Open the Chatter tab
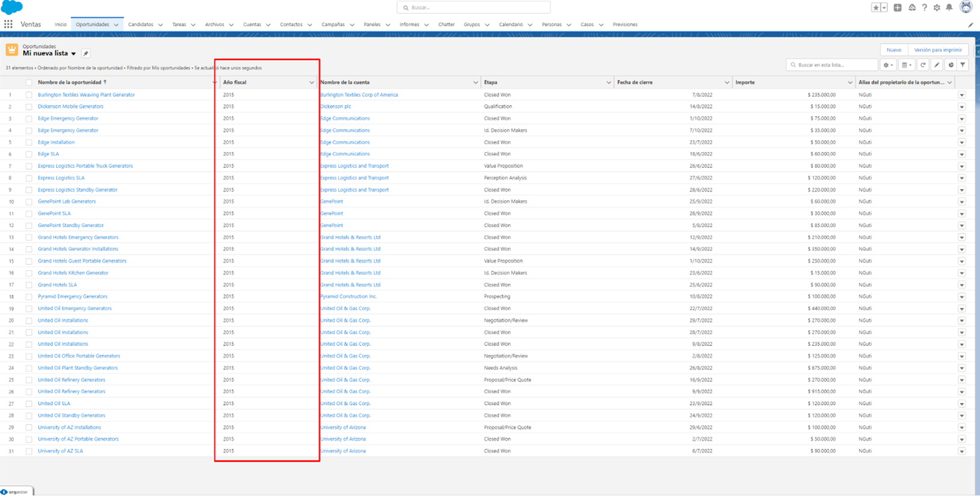The image size is (980, 496). (446, 25)
